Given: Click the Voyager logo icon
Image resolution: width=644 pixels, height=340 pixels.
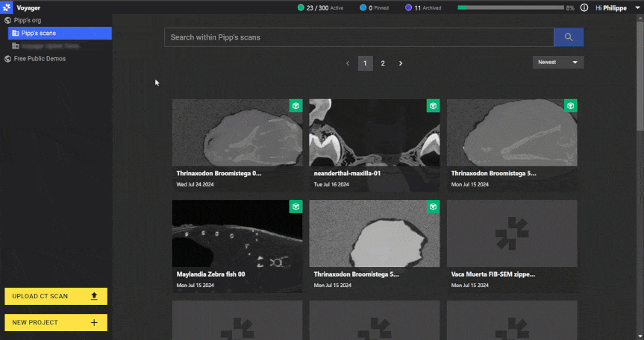Looking at the screenshot, I should coord(7,7).
